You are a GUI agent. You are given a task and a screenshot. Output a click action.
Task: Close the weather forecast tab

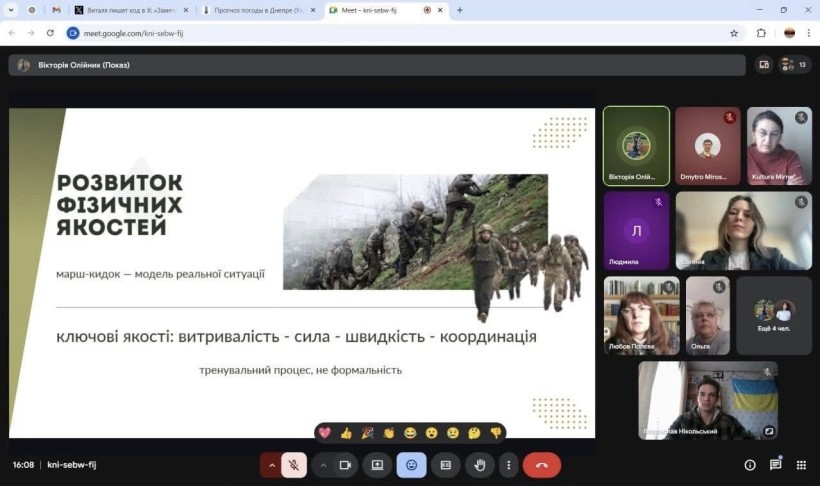click(x=313, y=10)
